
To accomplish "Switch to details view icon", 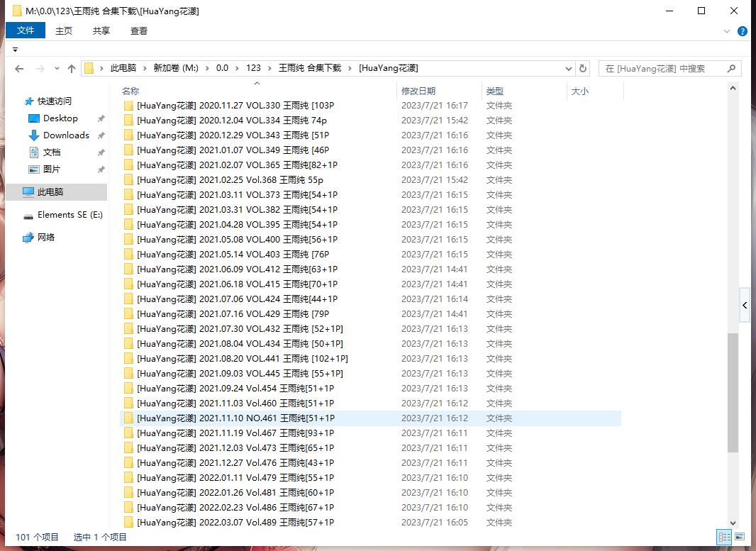I will click(x=724, y=537).
